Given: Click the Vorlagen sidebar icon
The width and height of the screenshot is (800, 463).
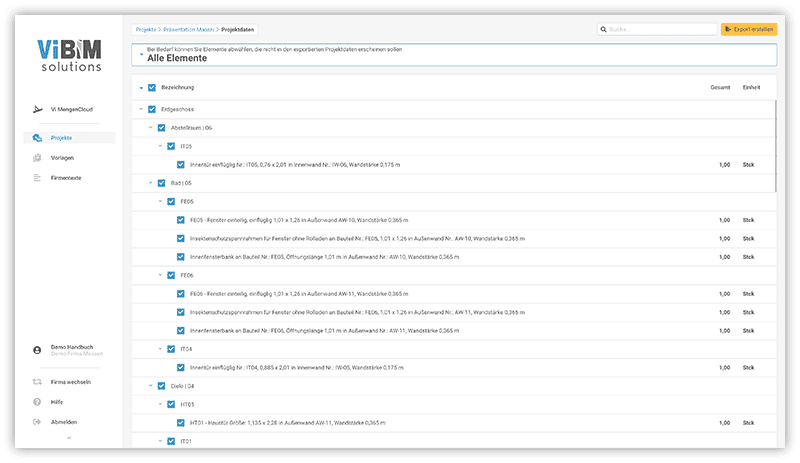Looking at the screenshot, I should pyautogui.click(x=37, y=158).
